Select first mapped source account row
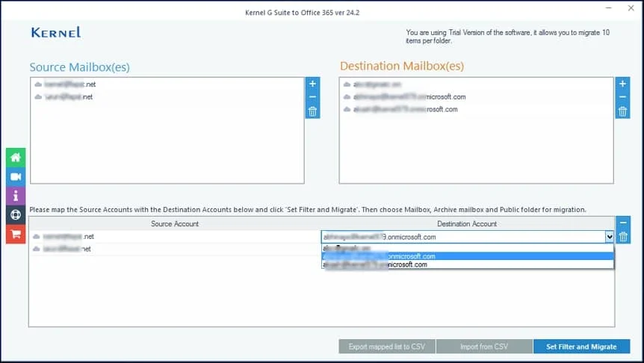644x363 pixels. click(175, 237)
